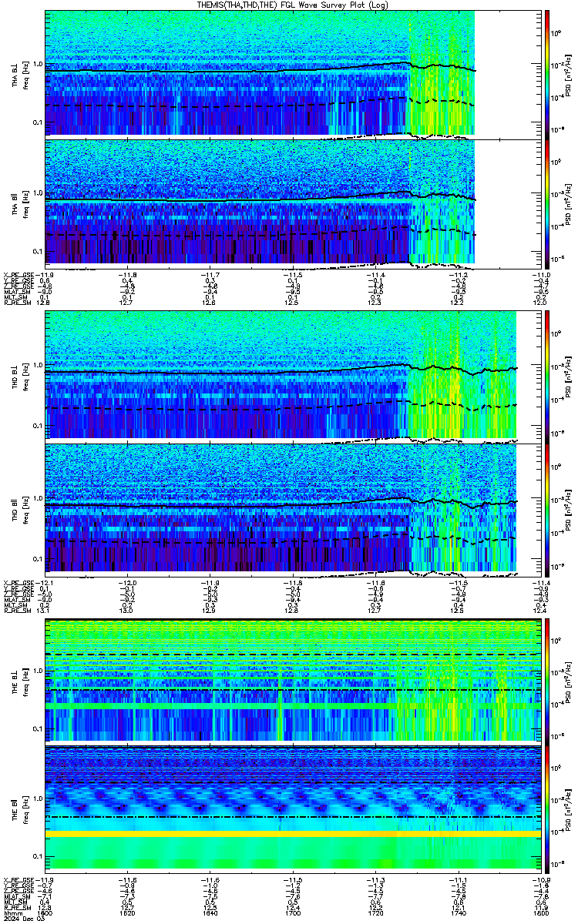Click the color bar beside THE B-parallel panel
This screenshot has width=578, height=924.
547,808
